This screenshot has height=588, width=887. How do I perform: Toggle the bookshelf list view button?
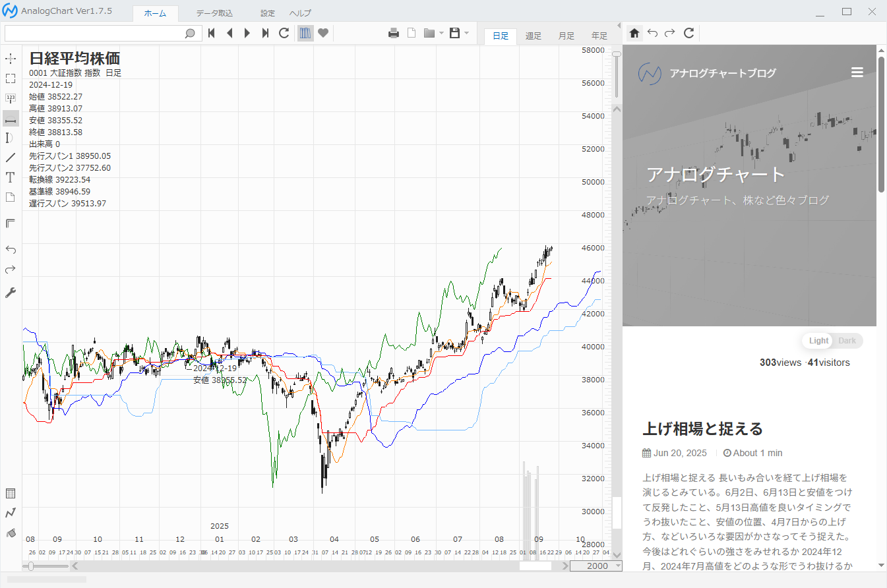[x=305, y=33]
